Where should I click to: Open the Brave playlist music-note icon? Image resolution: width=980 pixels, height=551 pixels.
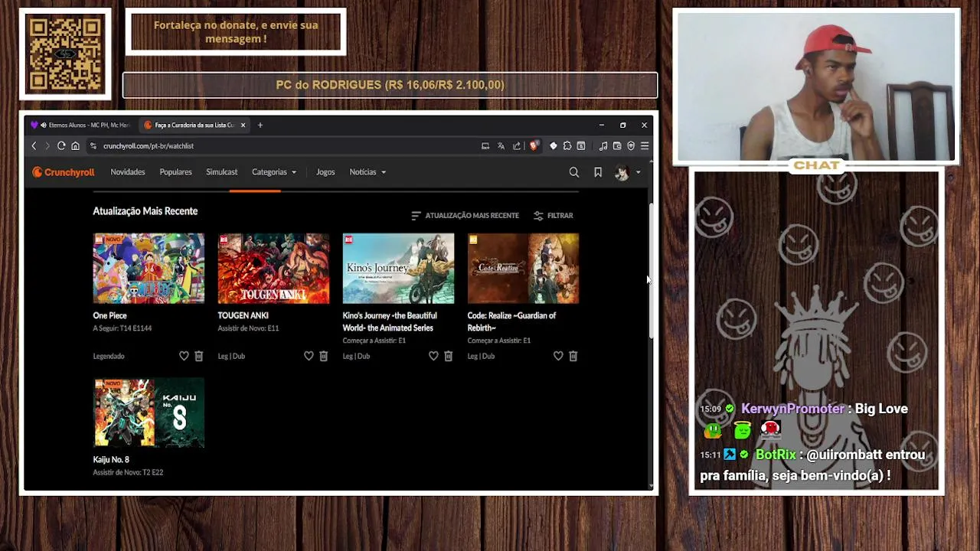coord(603,145)
